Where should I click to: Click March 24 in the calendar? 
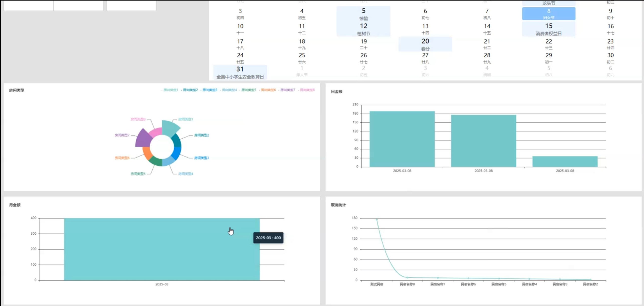pos(240,58)
